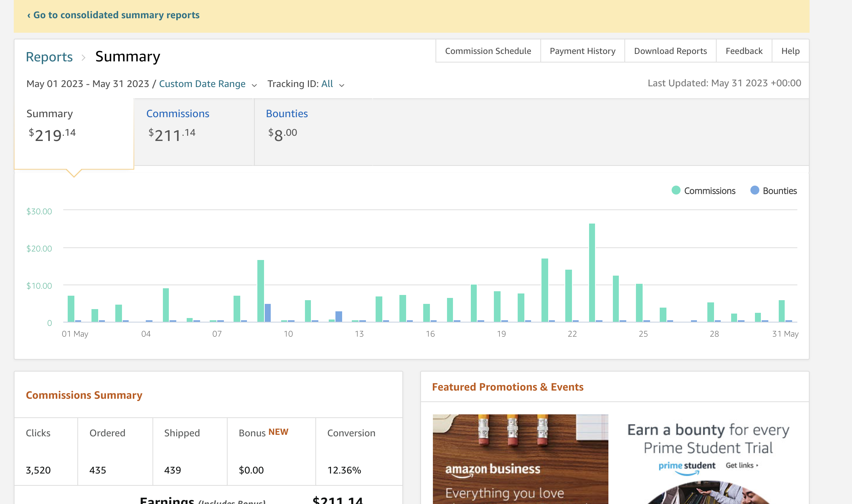This screenshot has width=852, height=504.
Task: Go to consolidated summary reports link
Action: [113, 15]
